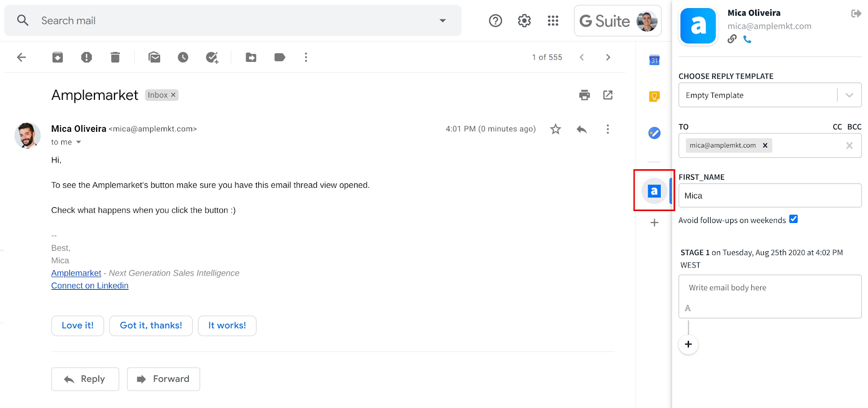Mark the email as unread
Screen dimensions: 868x408
pyautogui.click(x=154, y=57)
